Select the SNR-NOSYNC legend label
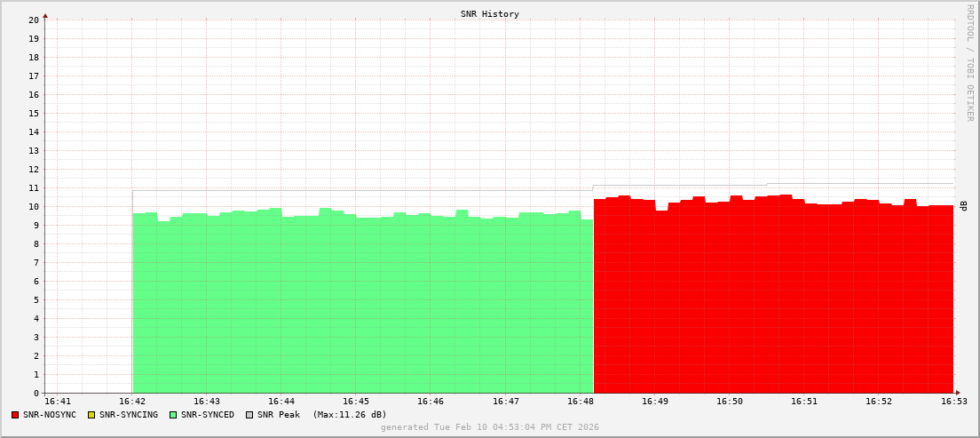 tap(50, 415)
